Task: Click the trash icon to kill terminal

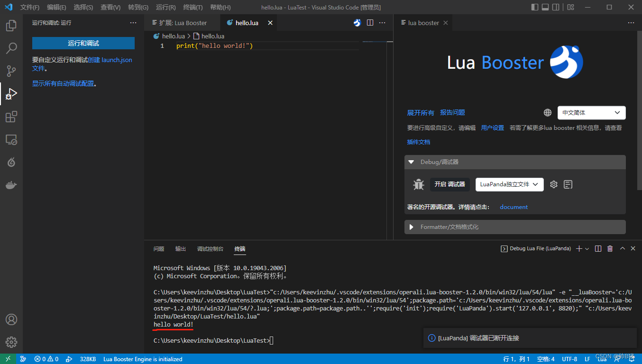Action: (x=610, y=248)
